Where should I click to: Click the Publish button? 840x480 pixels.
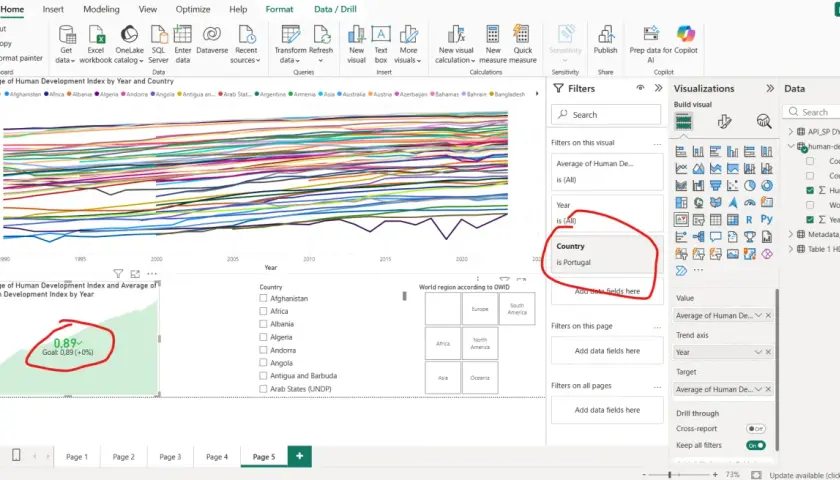(605, 41)
